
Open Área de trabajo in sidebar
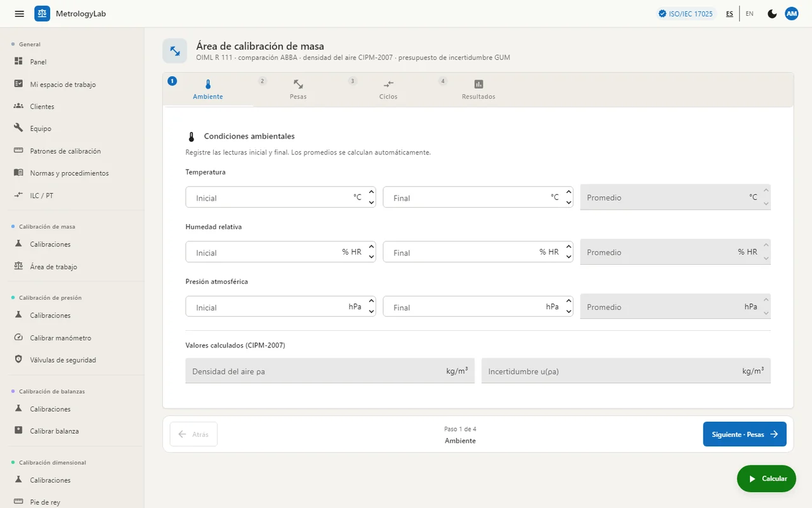pos(72,267)
